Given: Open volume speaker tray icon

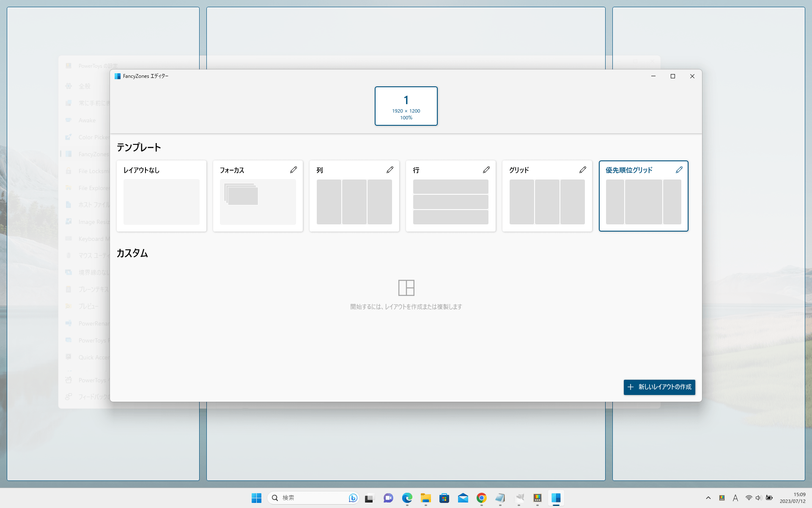Looking at the screenshot, I should point(759,498).
